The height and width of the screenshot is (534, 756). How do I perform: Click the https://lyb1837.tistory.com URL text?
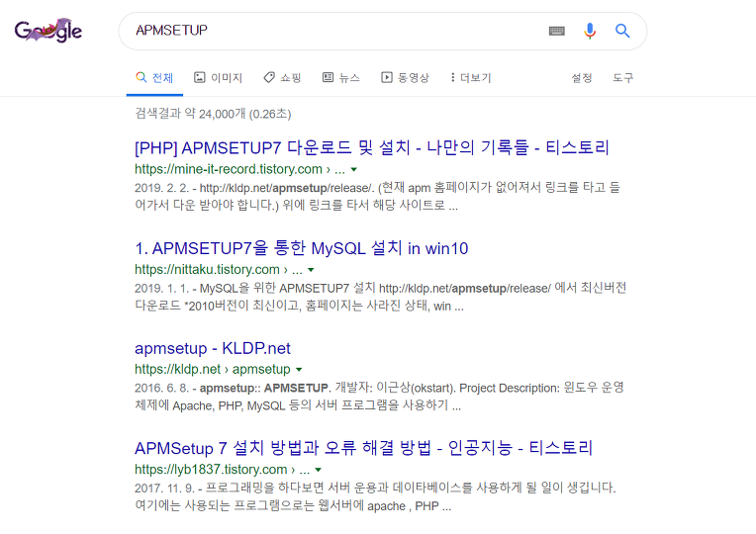point(222,470)
